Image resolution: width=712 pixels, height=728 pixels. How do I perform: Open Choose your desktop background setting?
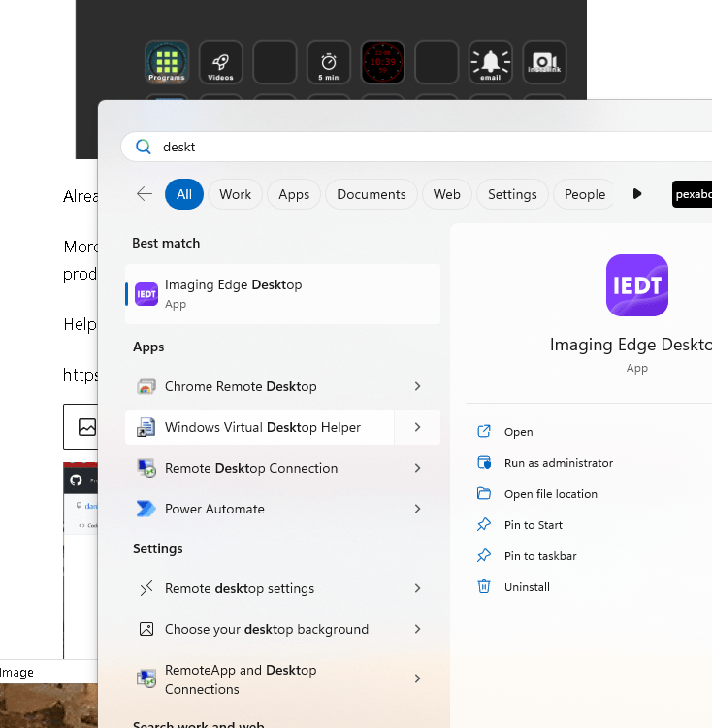pyautogui.click(x=260, y=629)
